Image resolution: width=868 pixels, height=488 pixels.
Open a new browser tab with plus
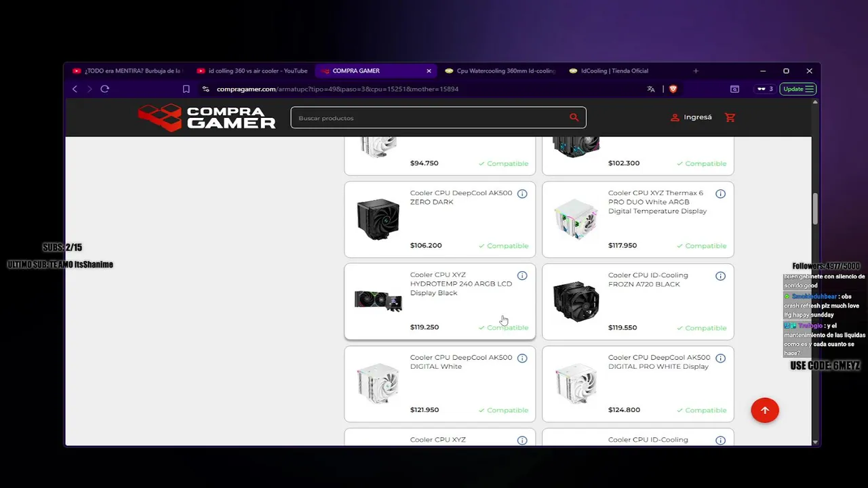(x=695, y=70)
